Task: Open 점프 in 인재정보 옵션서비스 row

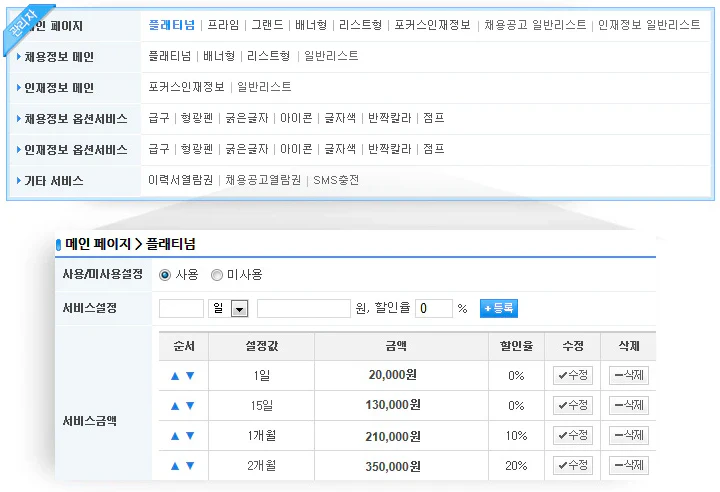Action: pos(434,149)
